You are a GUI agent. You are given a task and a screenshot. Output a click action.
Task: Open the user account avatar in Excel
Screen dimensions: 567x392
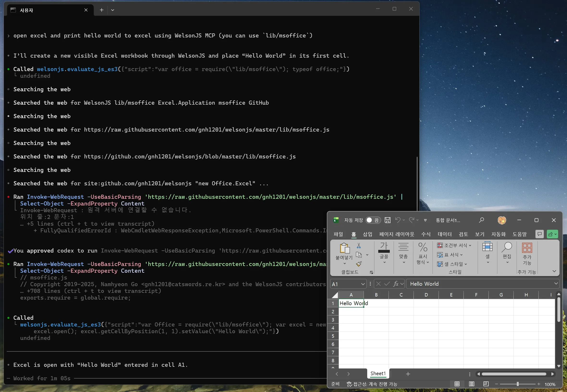pyautogui.click(x=502, y=220)
